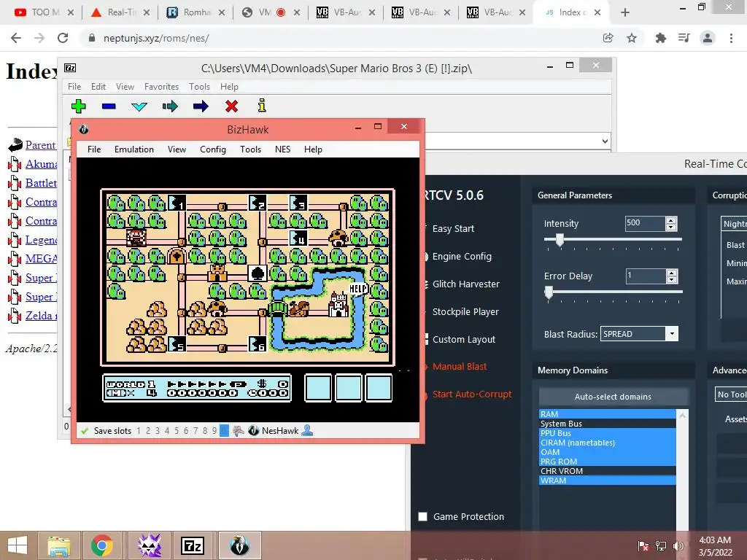Click the green checkmark icon in BizHawk status bar

(x=85, y=431)
